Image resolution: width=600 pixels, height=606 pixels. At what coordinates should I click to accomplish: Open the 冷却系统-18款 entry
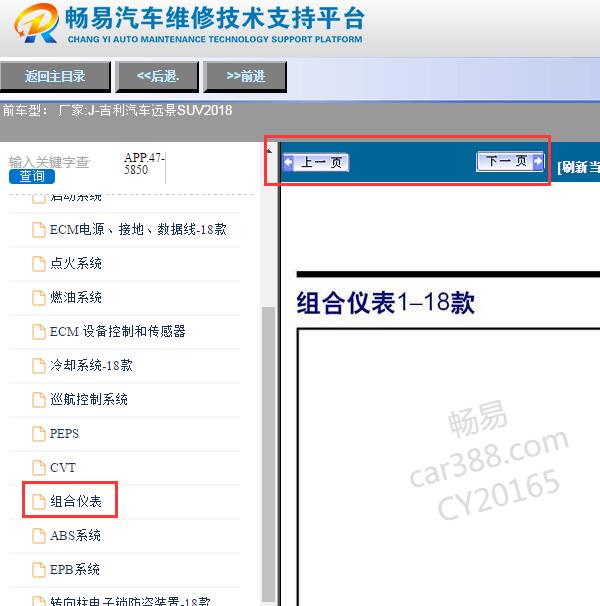click(91, 366)
